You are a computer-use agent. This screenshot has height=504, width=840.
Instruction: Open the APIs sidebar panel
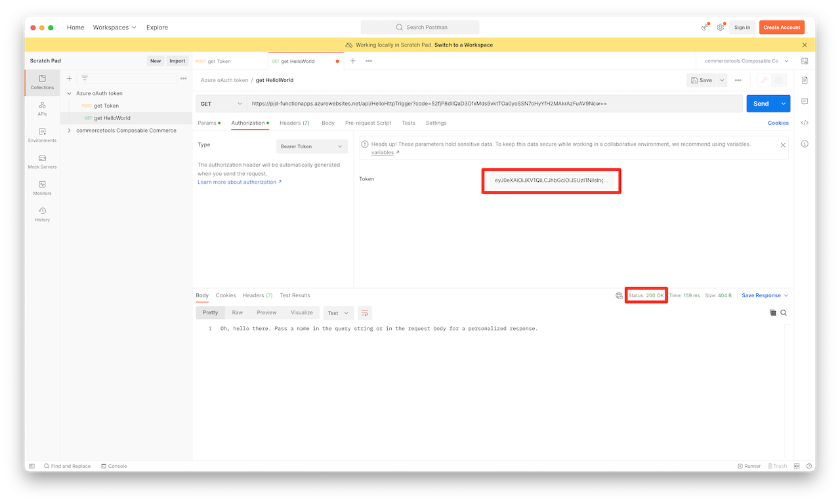click(42, 108)
